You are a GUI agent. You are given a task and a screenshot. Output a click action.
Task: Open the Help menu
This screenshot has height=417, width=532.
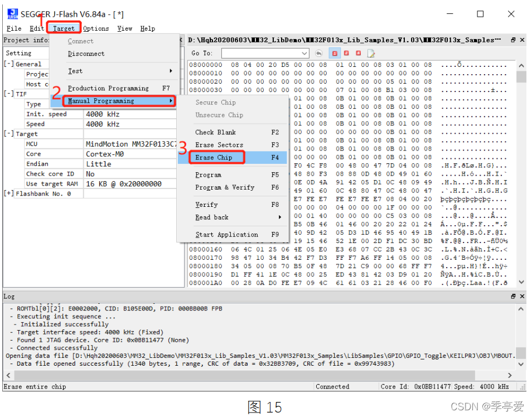(x=148, y=28)
